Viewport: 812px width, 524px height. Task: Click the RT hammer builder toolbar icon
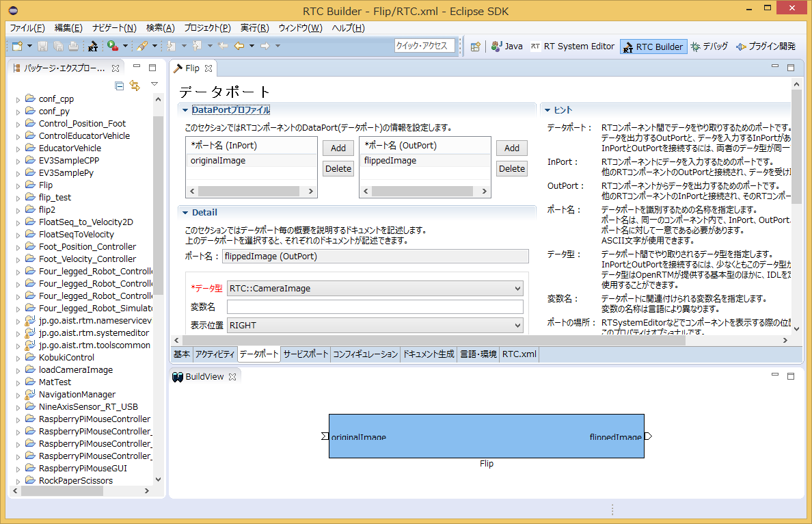[x=93, y=46]
